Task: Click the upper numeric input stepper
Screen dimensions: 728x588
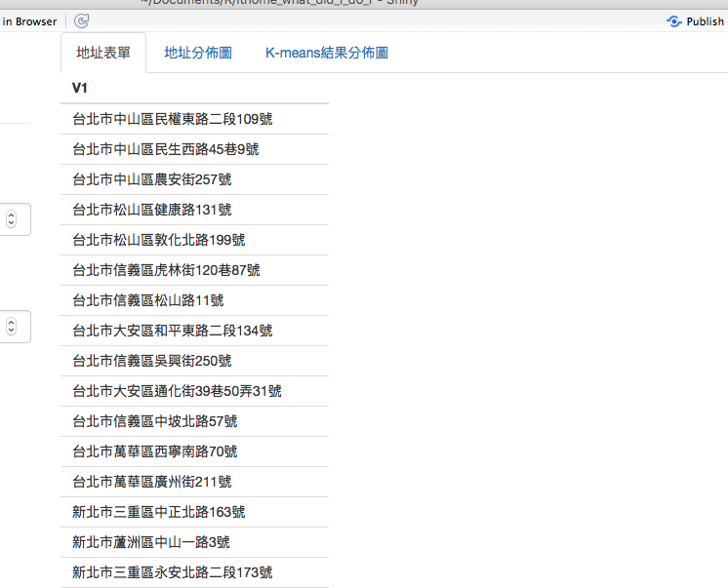Action: pyautogui.click(x=12, y=219)
